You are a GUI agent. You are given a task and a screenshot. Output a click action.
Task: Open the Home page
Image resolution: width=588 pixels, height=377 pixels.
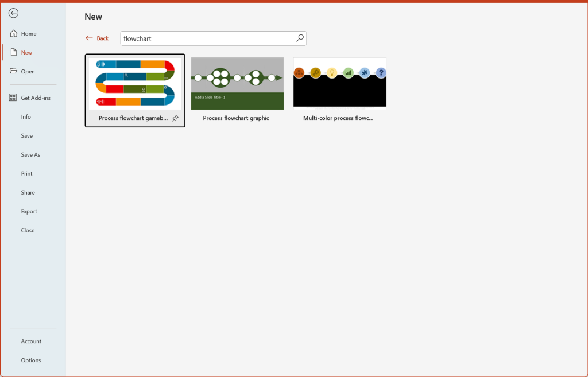(33, 34)
